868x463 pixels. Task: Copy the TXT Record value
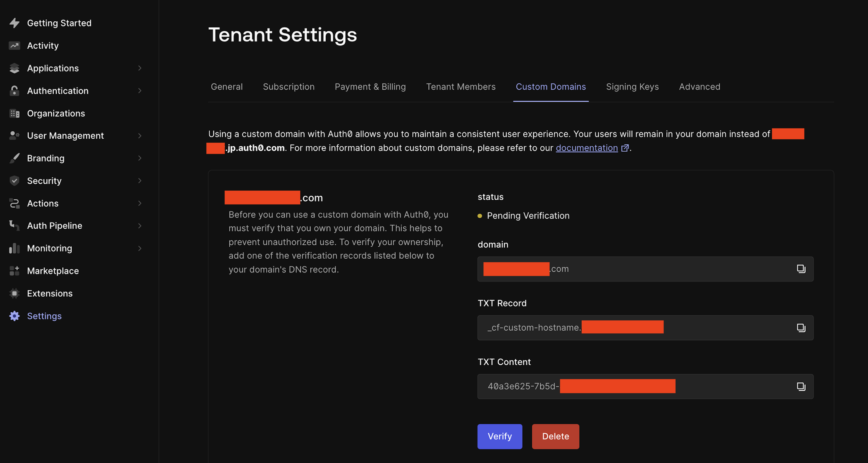coord(801,328)
